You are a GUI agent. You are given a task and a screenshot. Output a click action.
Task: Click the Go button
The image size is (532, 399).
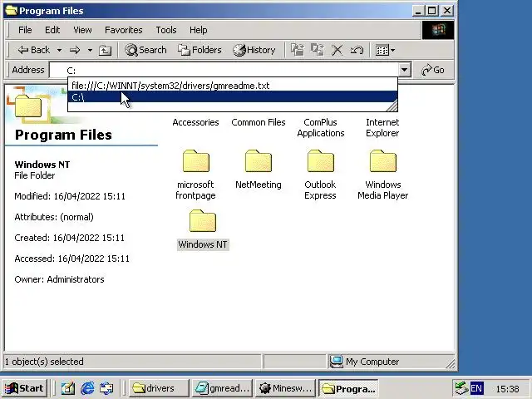433,70
